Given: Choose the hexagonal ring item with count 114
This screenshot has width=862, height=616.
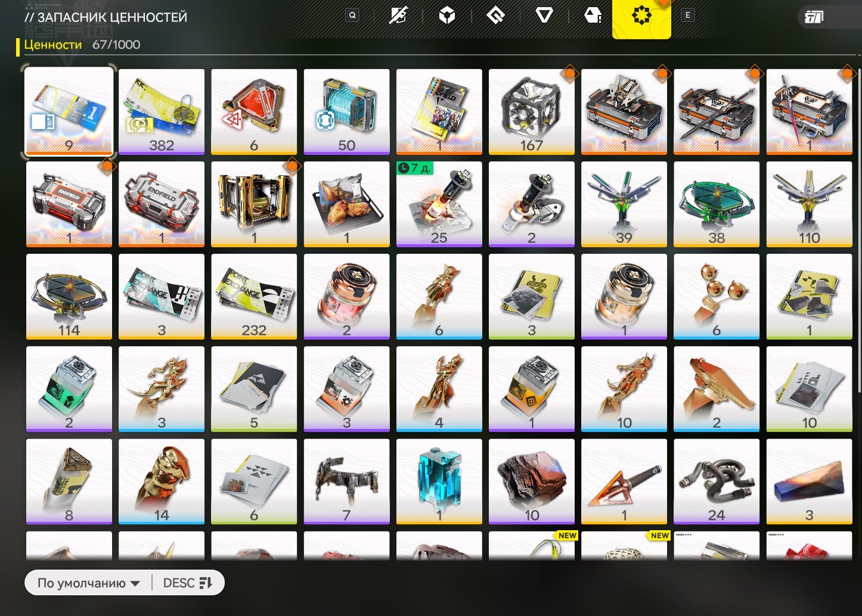Looking at the screenshot, I should 69,296.
